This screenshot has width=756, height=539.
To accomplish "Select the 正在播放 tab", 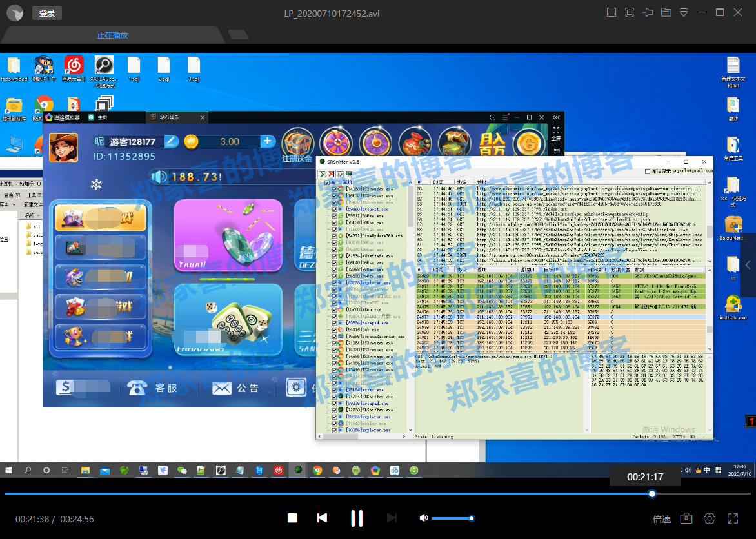I will [112, 35].
